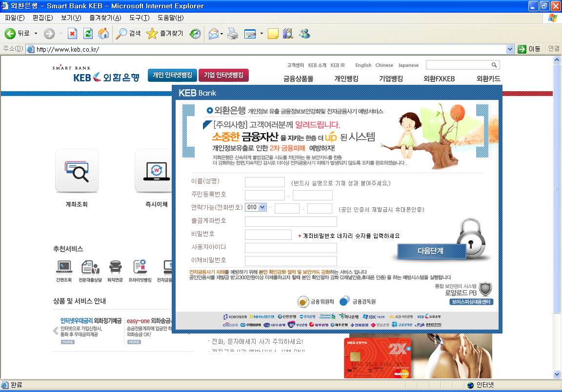
Task: Open the 편집(E) menu
Action: coord(42,18)
